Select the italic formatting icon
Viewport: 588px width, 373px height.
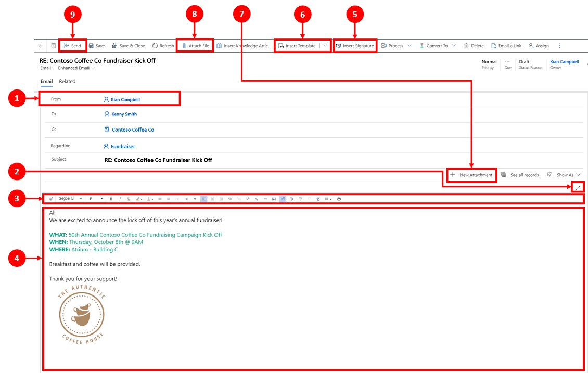120,199
